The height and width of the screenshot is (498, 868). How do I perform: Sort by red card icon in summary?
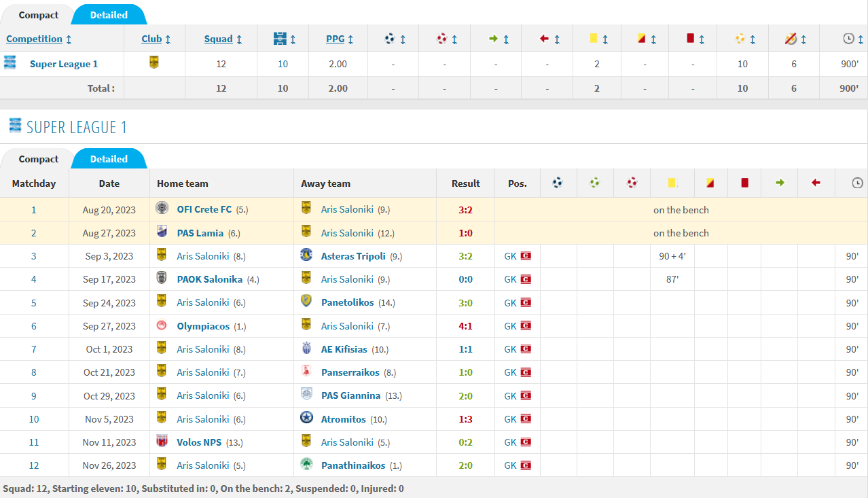pyautogui.click(x=690, y=39)
